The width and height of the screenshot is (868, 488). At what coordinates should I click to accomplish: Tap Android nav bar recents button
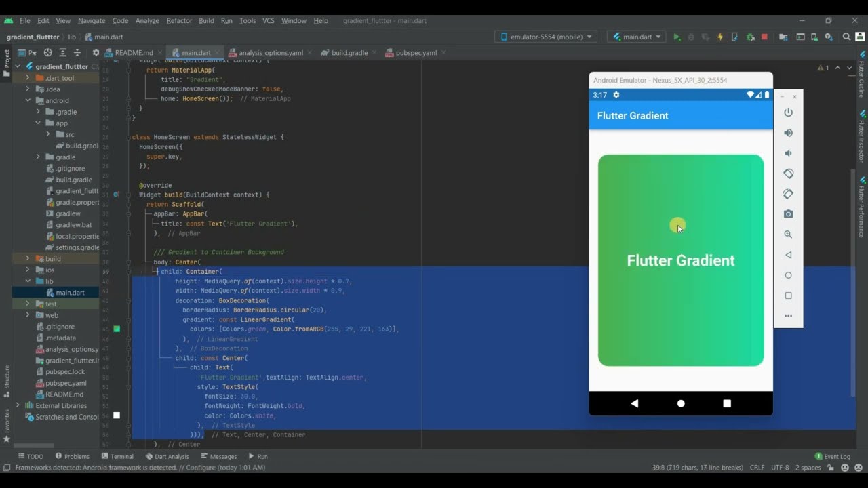point(727,403)
